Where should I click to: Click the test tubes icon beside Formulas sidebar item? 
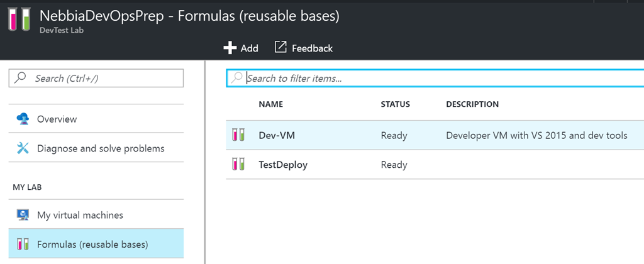[23, 245]
